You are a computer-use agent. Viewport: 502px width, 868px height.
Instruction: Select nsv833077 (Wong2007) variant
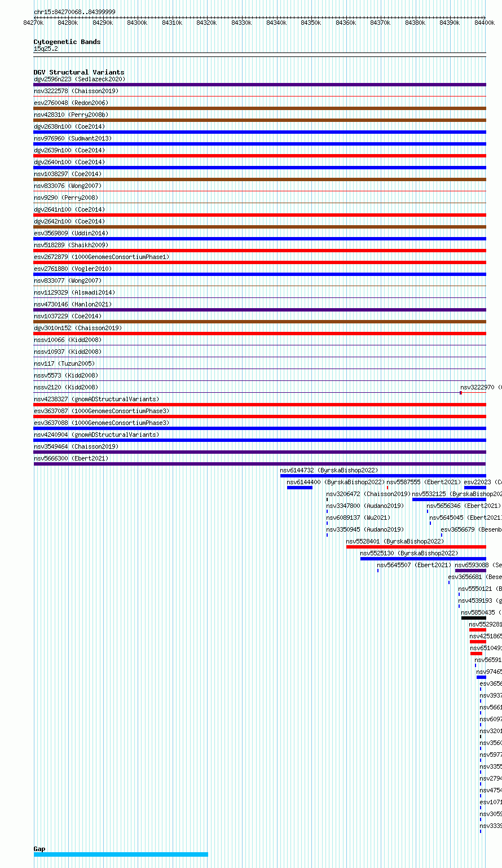pos(68,280)
